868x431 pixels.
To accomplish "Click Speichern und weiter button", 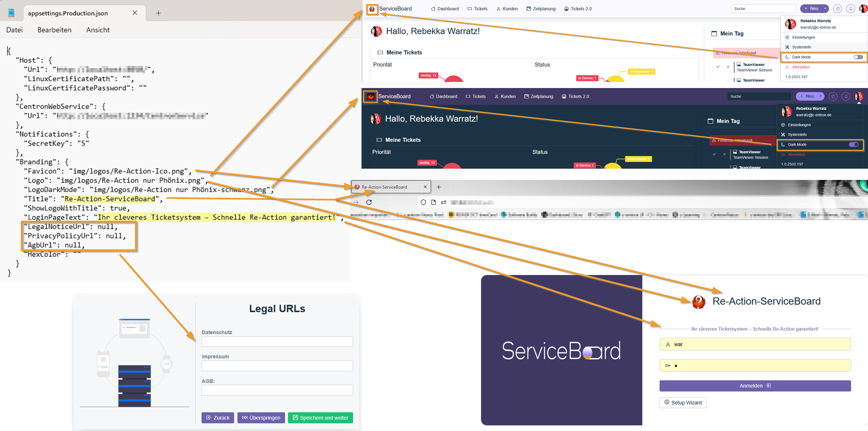I will (320, 418).
